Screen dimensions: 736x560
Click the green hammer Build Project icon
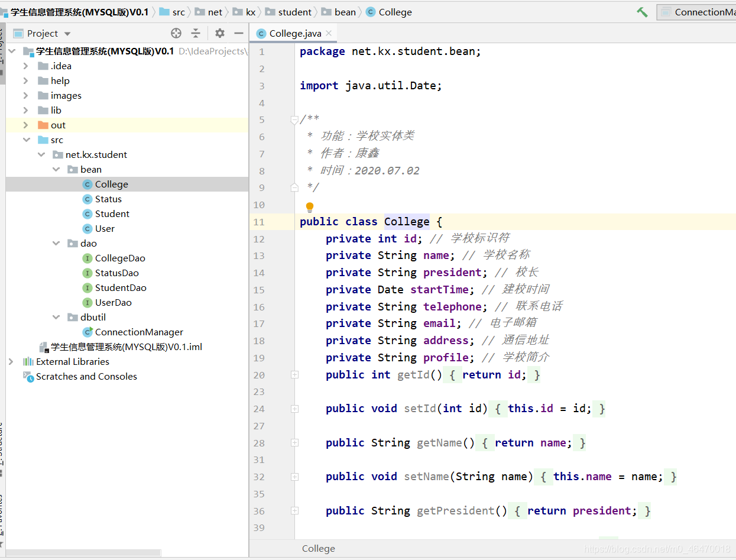tap(642, 12)
